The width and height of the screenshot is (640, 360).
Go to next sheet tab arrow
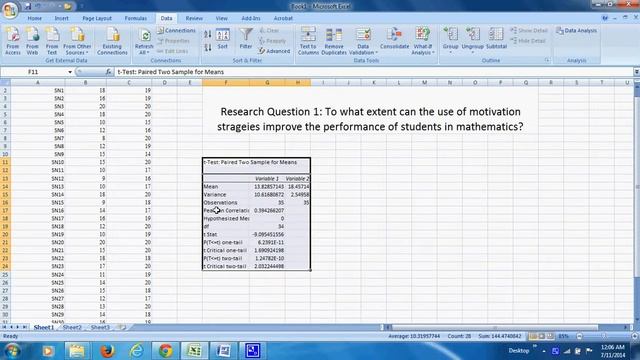[18, 327]
